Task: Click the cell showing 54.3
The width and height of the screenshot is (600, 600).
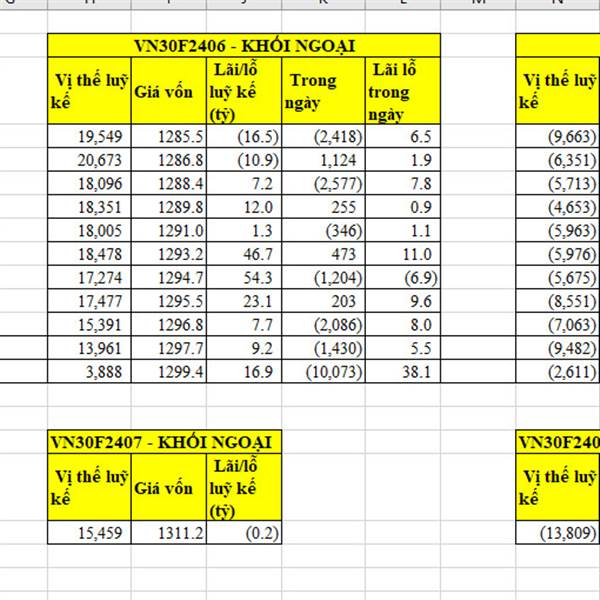Action: (244, 277)
